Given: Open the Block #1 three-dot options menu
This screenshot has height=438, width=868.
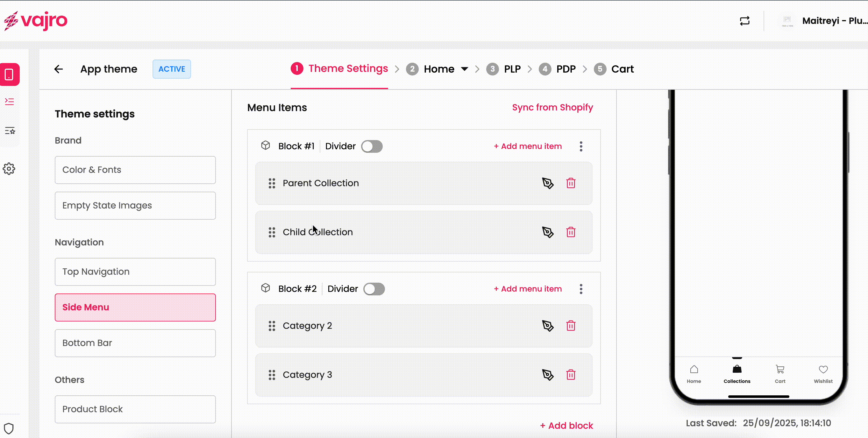Looking at the screenshot, I should 581,146.
